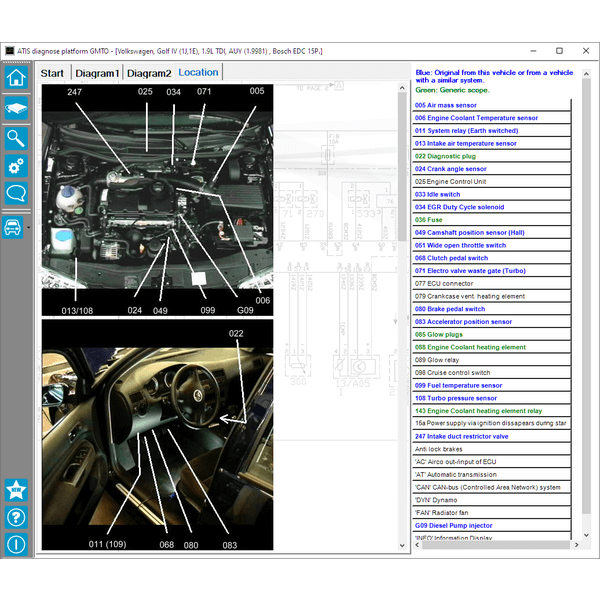Click the diagnostic scanner device icon
Viewport: 600px width, 600px height.
click(16, 108)
